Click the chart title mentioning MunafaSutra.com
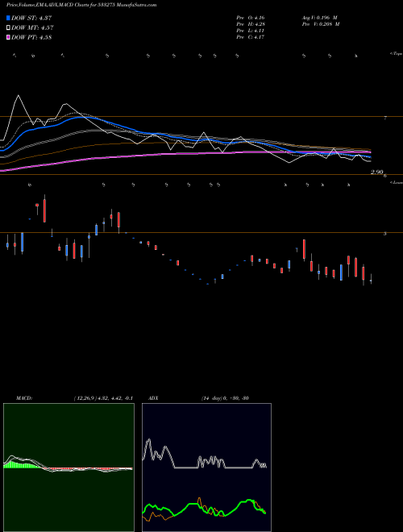The width and height of the screenshot is (403, 532). [x=81, y=5]
